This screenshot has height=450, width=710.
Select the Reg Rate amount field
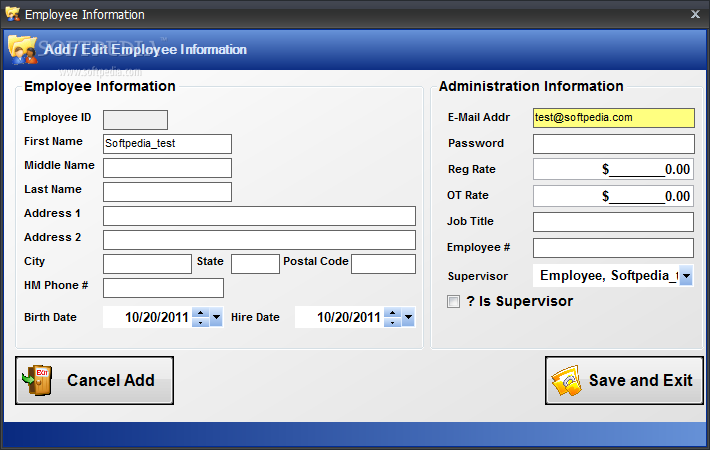(613, 170)
